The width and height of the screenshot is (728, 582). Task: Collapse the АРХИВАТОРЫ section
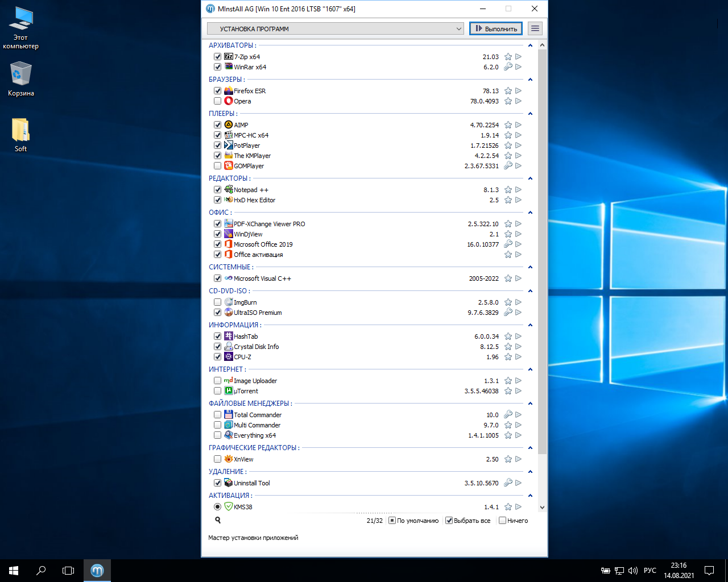tap(530, 45)
